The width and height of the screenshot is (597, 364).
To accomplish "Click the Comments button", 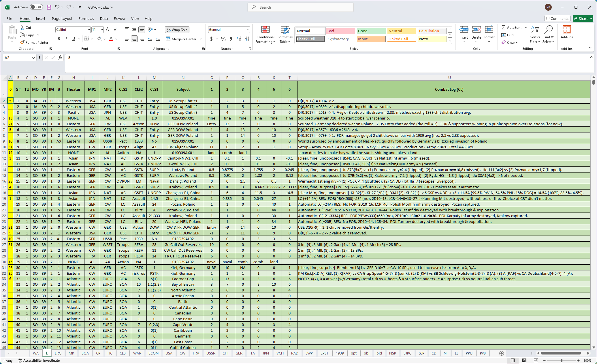I will tap(557, 18).
